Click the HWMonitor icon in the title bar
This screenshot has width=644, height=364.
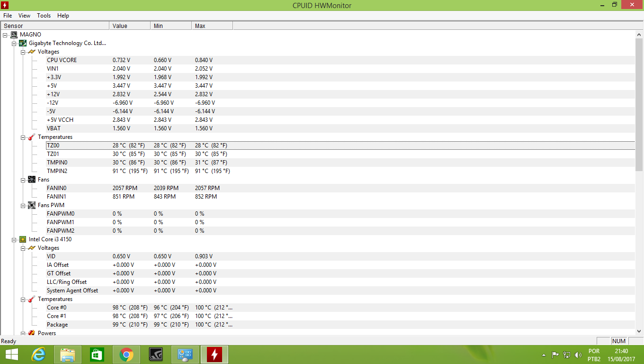[5, 5]
